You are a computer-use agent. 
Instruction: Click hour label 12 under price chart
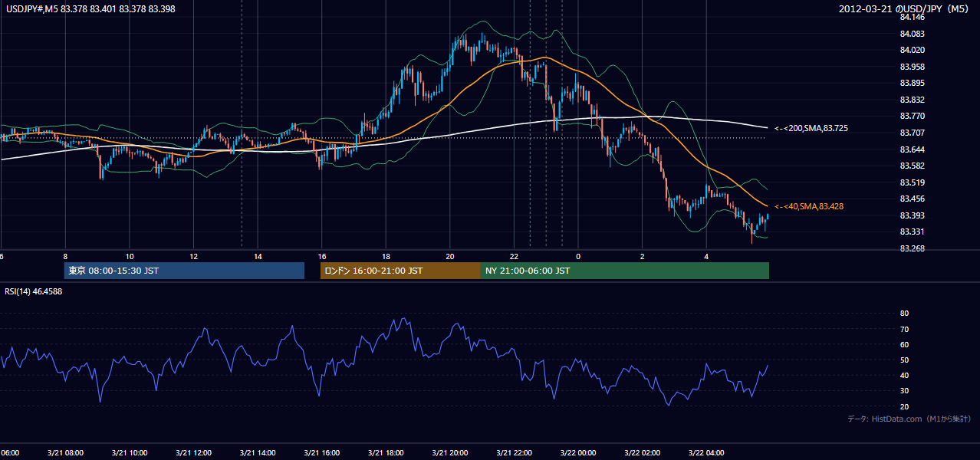(x=193, y=257)
